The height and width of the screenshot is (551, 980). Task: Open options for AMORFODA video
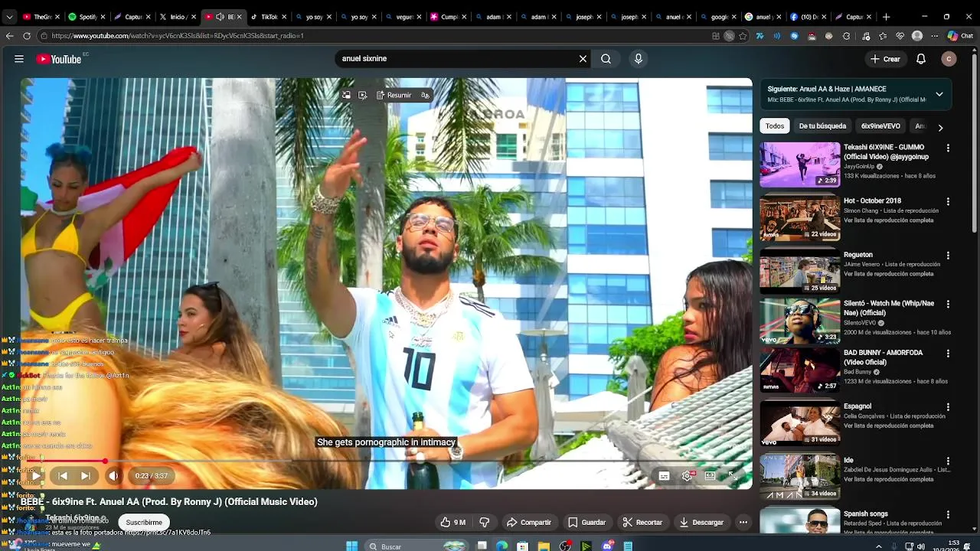[948, 354]
